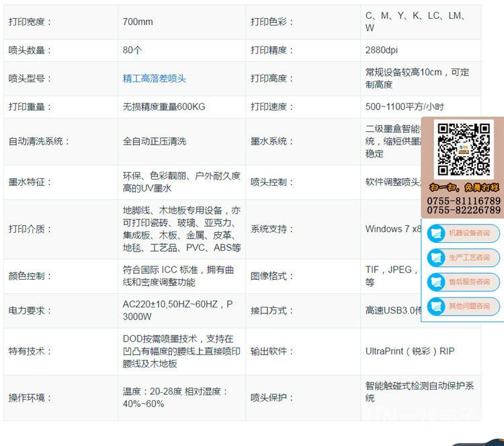Click the chat icon beside 售后服务咨询
Screen dimensions: 504x446
click(x=437, y=282)
